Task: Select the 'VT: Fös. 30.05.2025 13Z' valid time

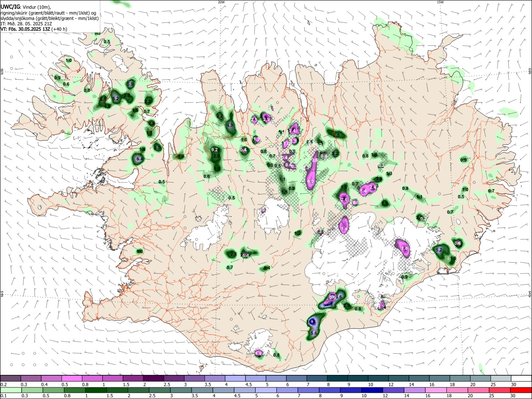Action: point(25,30)
